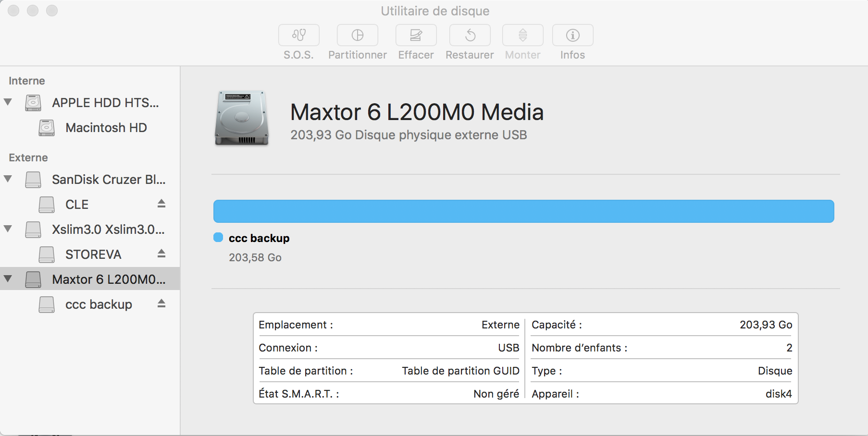The height and width of the screenshot is (436, 868).
Task: Click the blue partition usage bar
Action: click(x=523, y=211)
